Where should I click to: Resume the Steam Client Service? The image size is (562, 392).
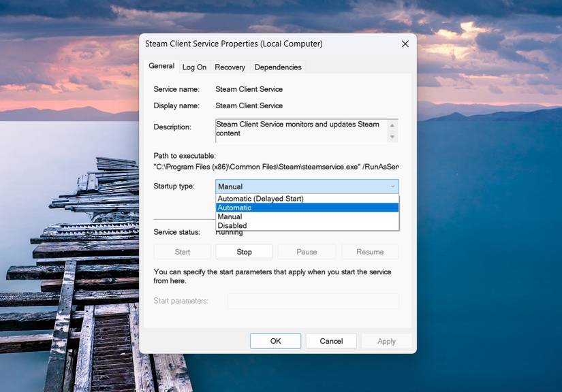tap(370, 251)
